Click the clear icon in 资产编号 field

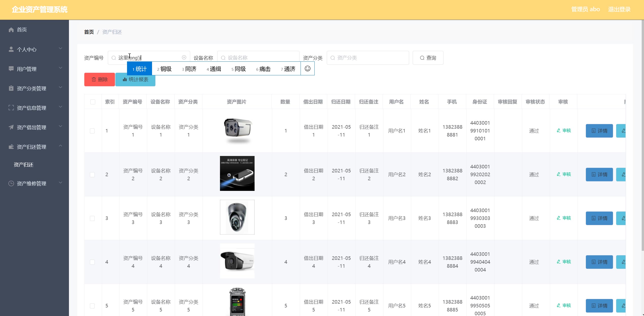coord(184,58)
